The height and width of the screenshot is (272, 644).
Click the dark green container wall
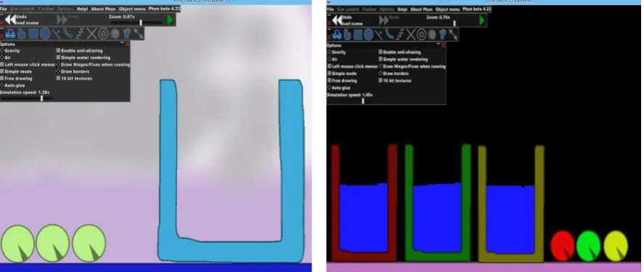[x=465, y=201]
